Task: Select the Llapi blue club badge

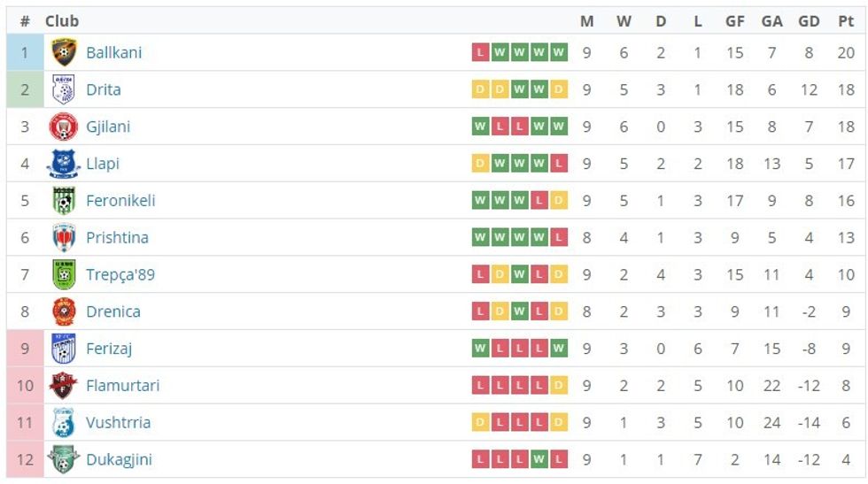Action: click(64, 164)
